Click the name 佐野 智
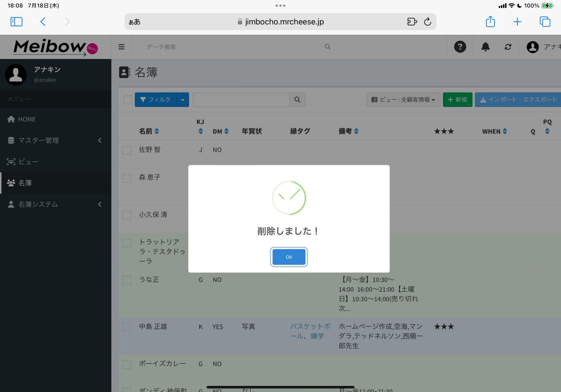The width and height of the screenshot is (561, 392). 150,150
